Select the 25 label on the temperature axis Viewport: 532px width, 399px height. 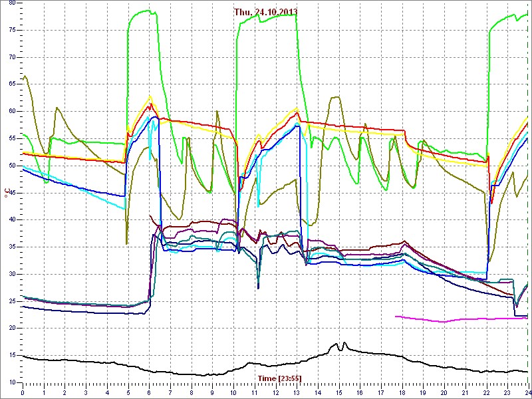pyautogui.click(x=12, y=301)
